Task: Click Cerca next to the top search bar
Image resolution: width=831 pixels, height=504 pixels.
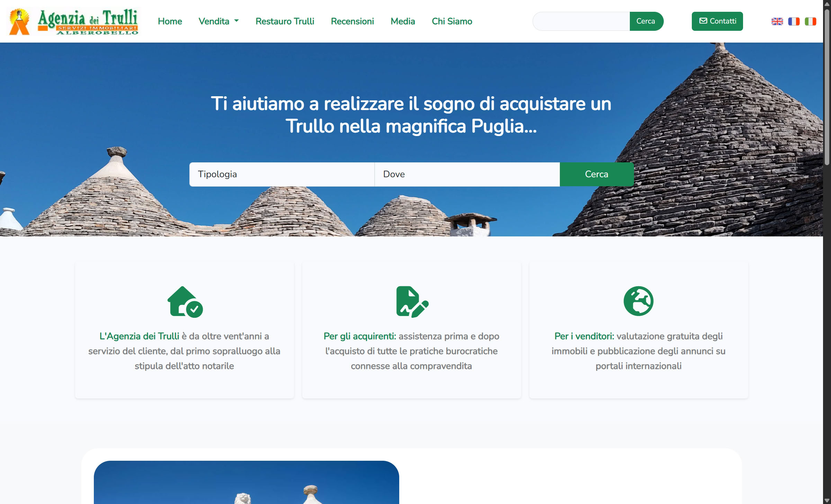Action: 646,21
